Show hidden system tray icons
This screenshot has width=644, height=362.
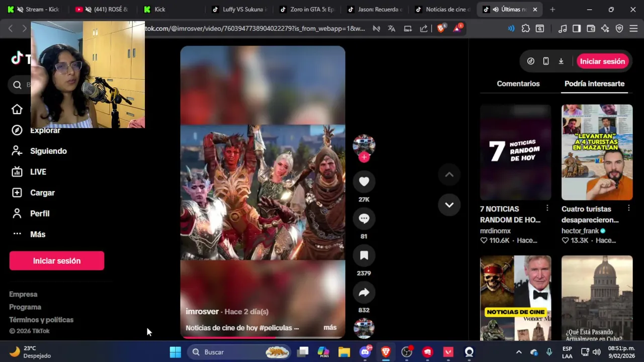click(519, 352)
